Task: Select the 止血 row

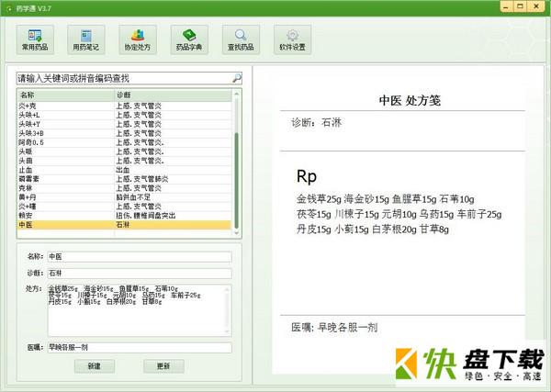Action: [125, 170]
